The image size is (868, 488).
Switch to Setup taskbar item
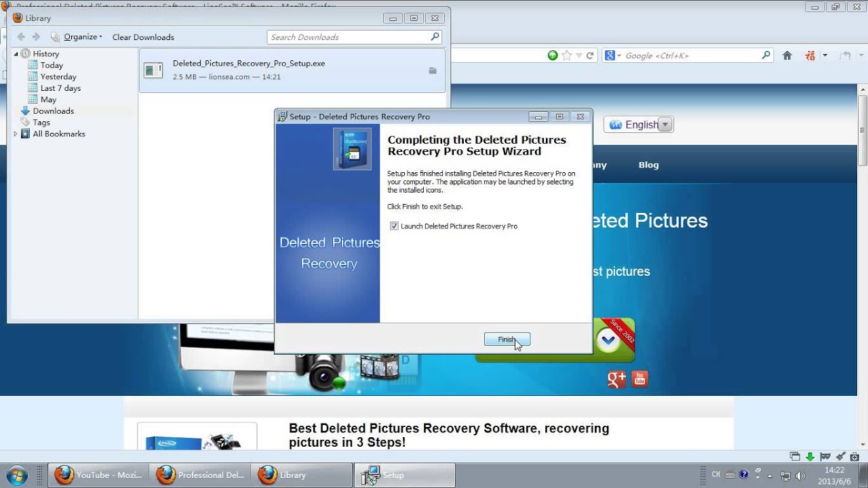pos(405,475)
